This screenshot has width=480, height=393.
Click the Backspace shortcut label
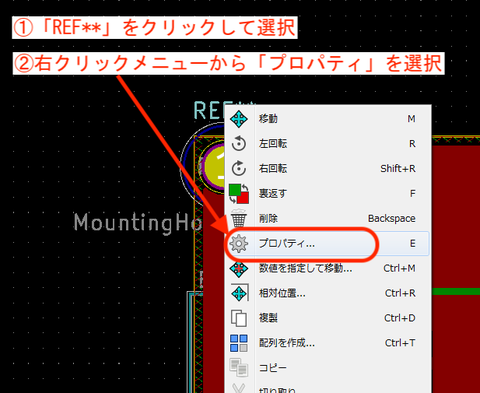pos(392,219)
